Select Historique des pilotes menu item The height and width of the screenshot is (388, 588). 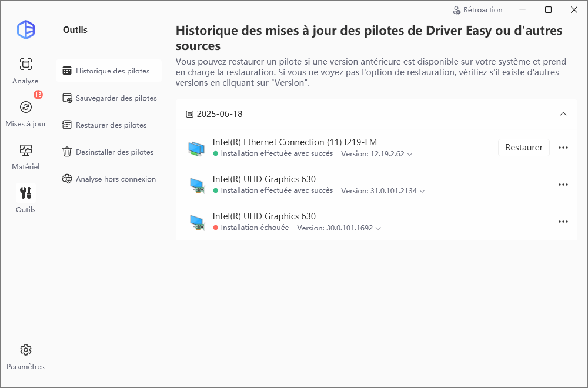[109, 71]
